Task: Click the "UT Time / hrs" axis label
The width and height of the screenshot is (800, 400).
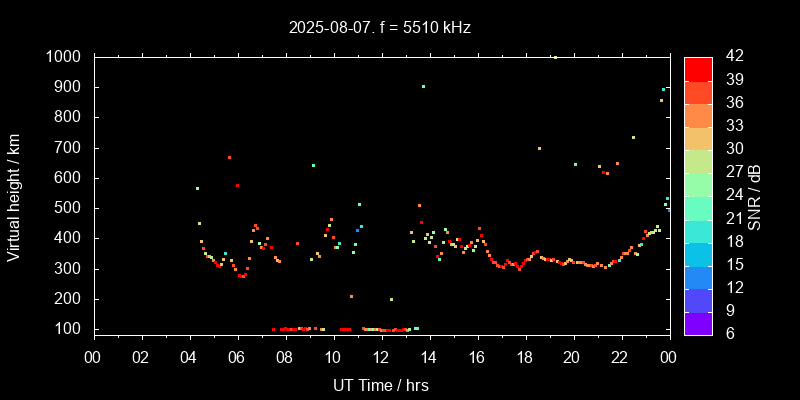Action: pyautogui.click(x=380, y=384)
